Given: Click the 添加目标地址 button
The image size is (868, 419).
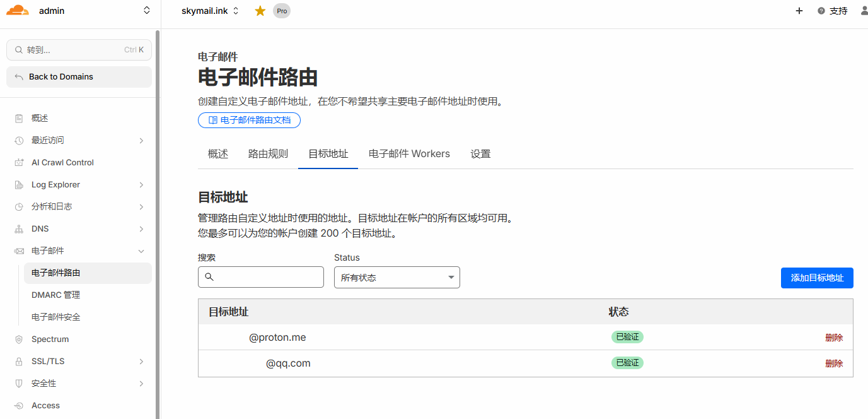Looking at the screenshot, I should [816, 278].
